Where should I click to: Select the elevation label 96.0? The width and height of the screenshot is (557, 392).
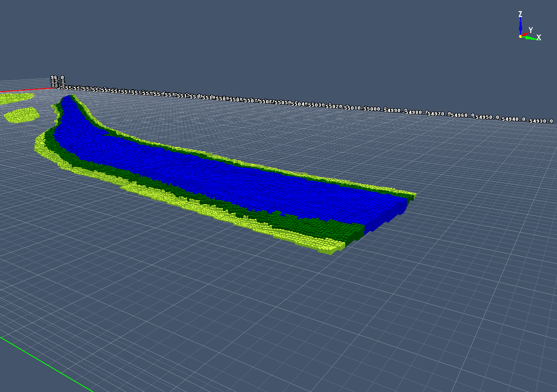(x=58, y=77)
